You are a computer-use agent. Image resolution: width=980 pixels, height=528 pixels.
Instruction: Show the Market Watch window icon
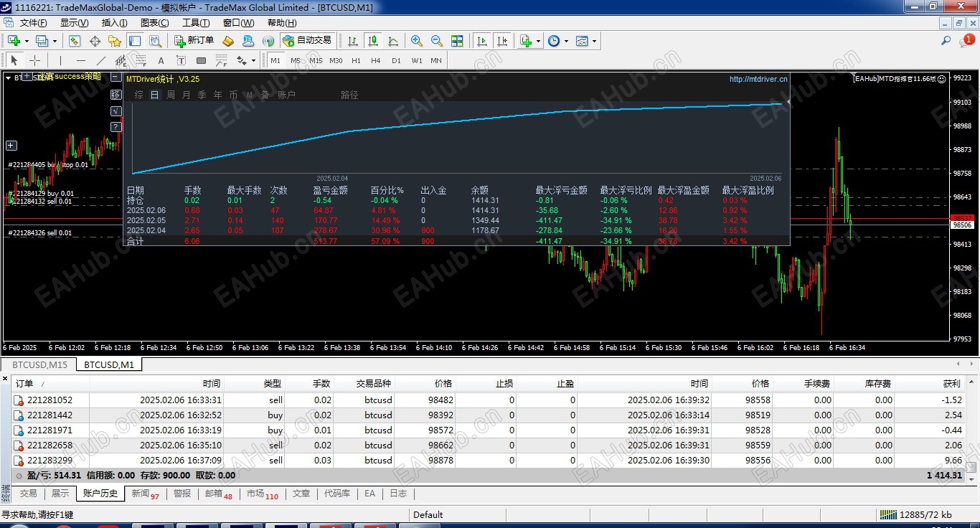76,41
